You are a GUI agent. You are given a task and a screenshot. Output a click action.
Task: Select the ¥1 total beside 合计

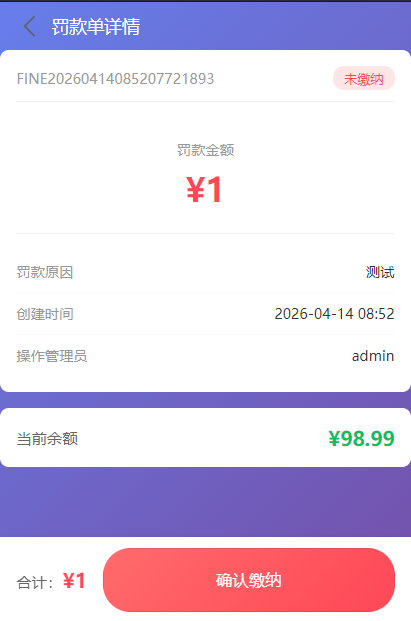(74, 581)
